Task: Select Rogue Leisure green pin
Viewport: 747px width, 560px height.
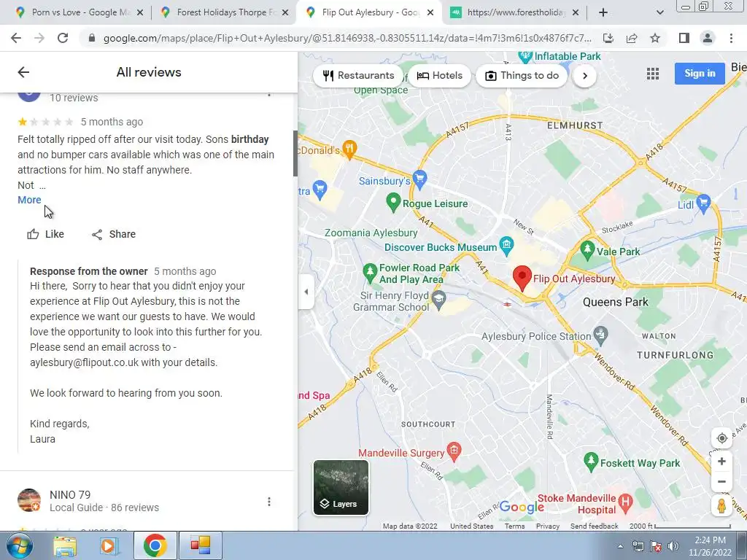Action: tap(393, 203)
